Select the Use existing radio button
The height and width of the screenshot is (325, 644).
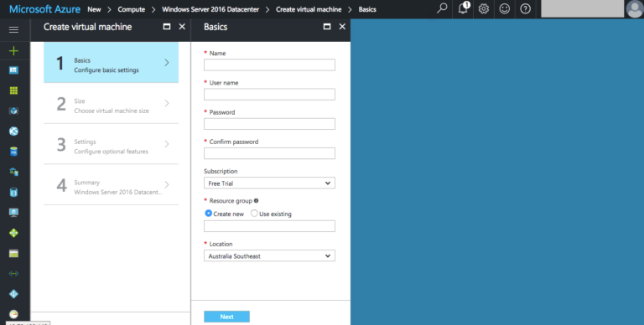point(254,214)
